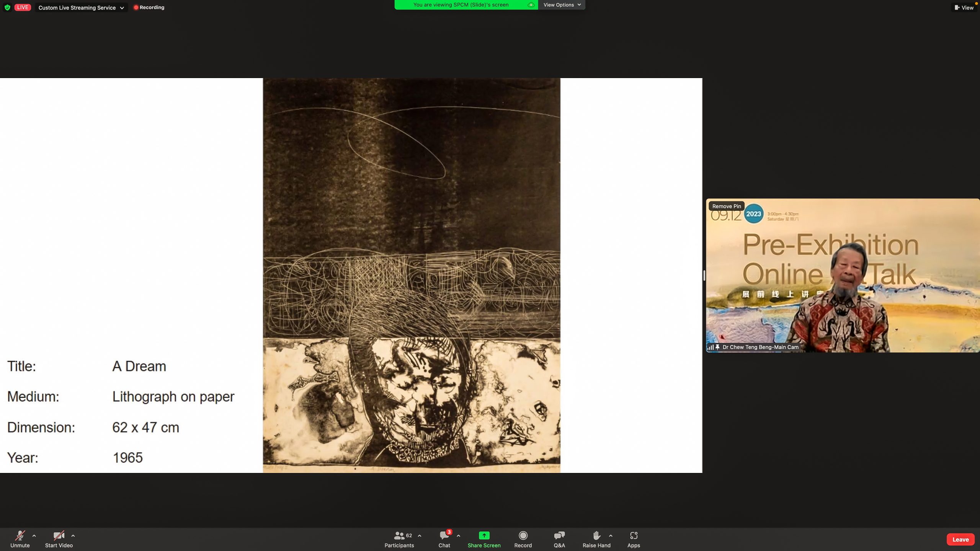Open the Q&A window
This screenshot has width=980, height=551.
point(559,539)
